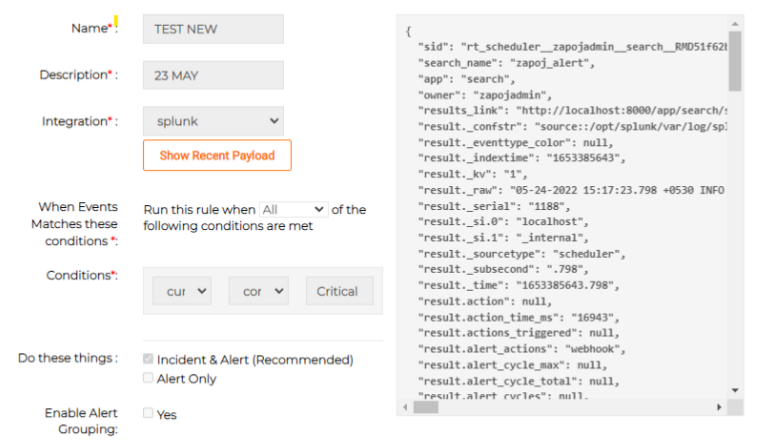Image resolution: width=765 pixels, height=444 pixels.
Task: Click the Show Recent Payload button
Action: 217,155
